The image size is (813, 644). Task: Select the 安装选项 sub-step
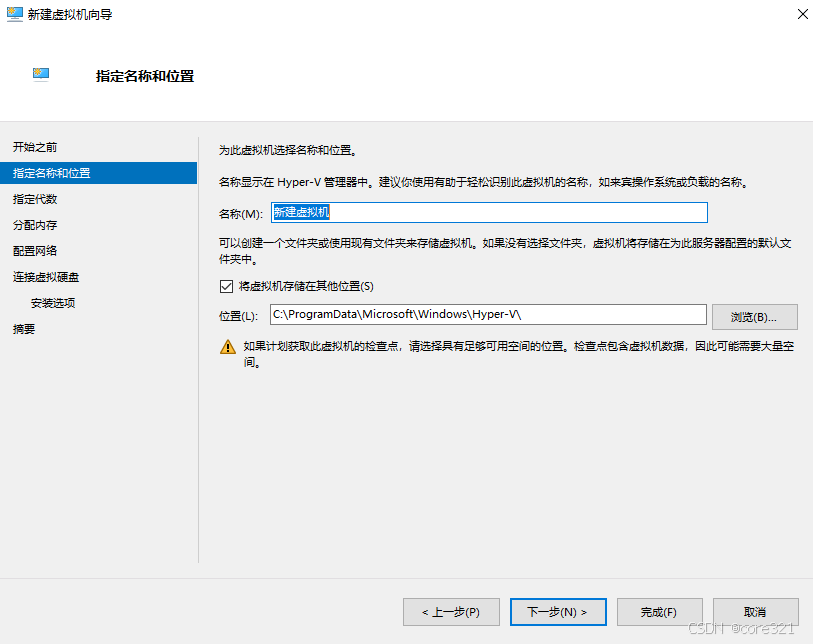coord(53,303)
